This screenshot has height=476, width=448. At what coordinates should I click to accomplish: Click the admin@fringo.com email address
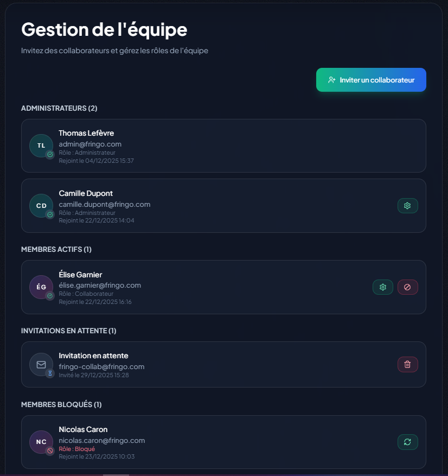(90, 144)
